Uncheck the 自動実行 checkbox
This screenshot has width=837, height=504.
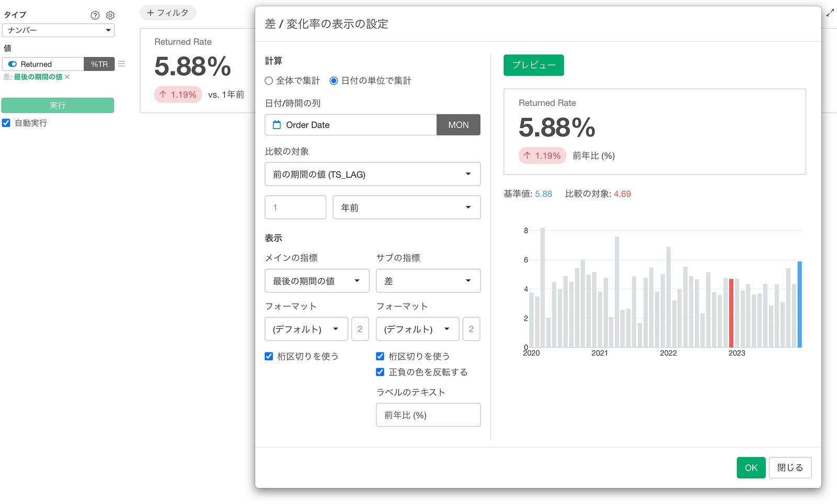click(x=6, y=123)
